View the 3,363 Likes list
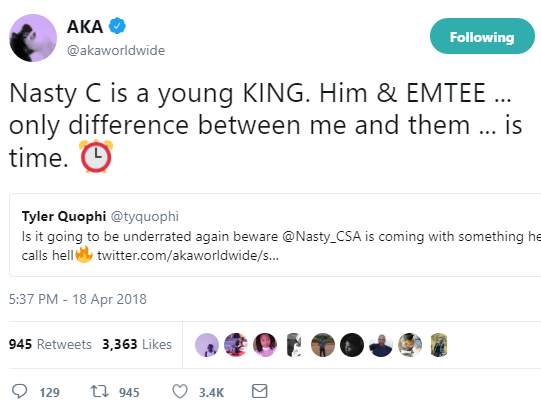Viewport: 541px width, 410px height. [137, 344]
